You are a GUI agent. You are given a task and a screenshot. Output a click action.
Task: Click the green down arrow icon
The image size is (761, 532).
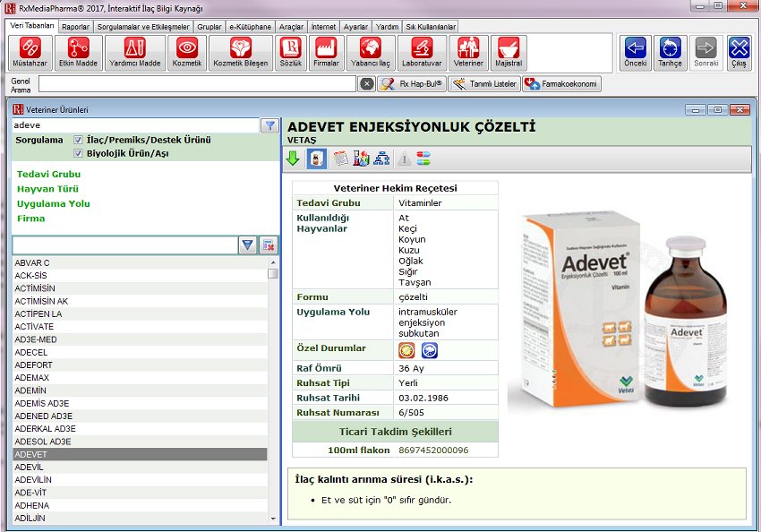(x=293, y=159)
